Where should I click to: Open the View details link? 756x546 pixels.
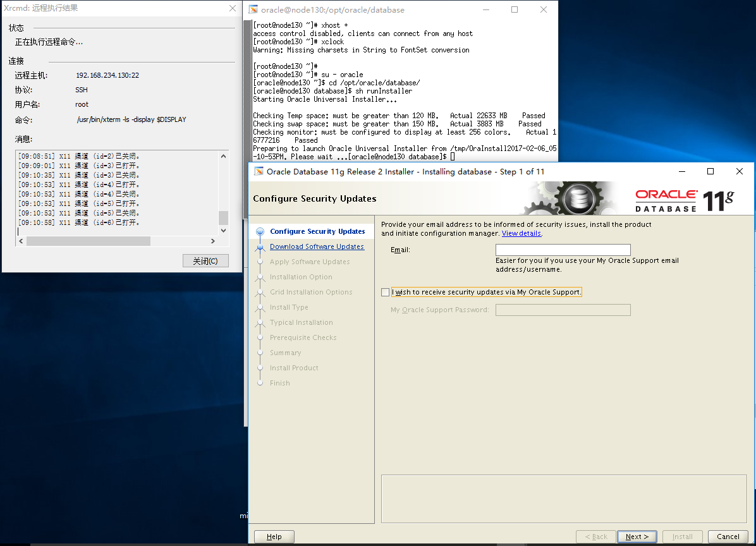click(x=521, y=233)
